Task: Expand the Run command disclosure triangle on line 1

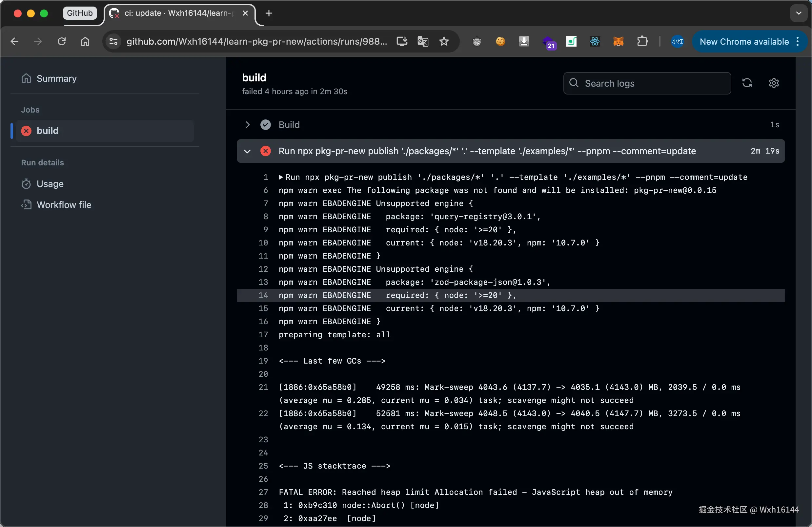Action: tap(281, 177)
